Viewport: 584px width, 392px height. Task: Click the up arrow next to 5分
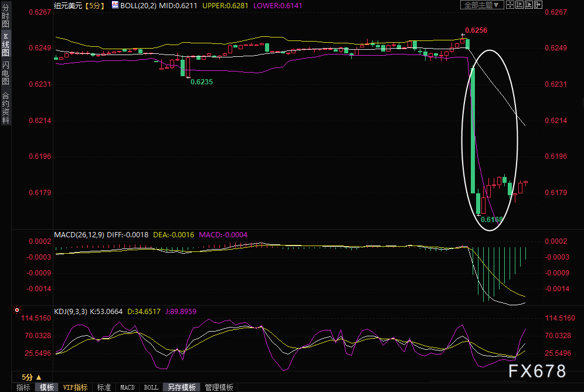pos(39,377)
